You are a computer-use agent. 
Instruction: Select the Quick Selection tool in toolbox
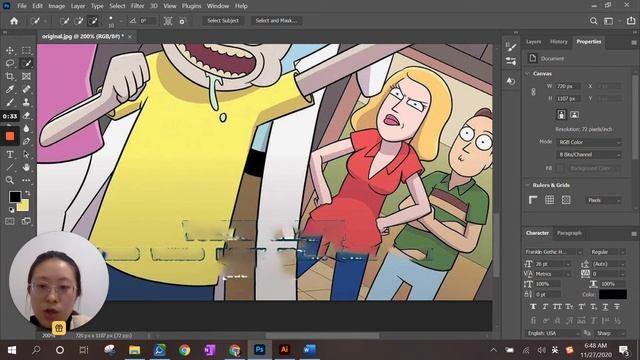click(26, 63)
